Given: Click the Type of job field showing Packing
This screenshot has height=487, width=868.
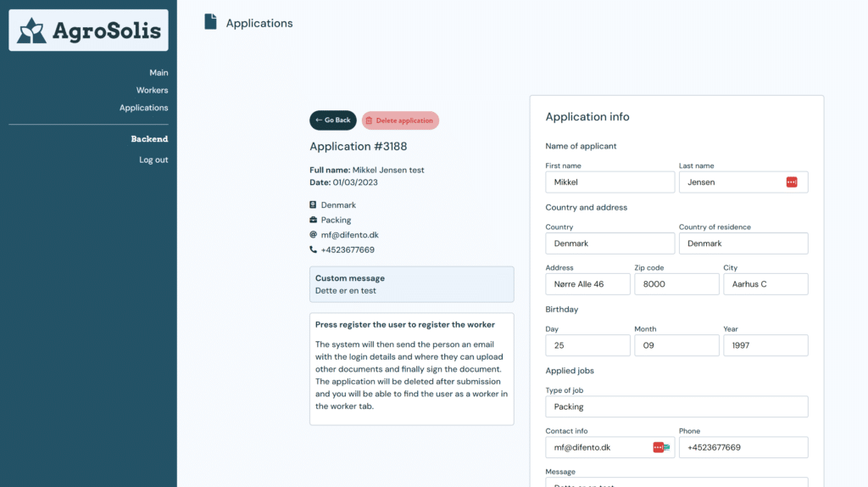Looking at the screenshot, I should click(676, 406).
